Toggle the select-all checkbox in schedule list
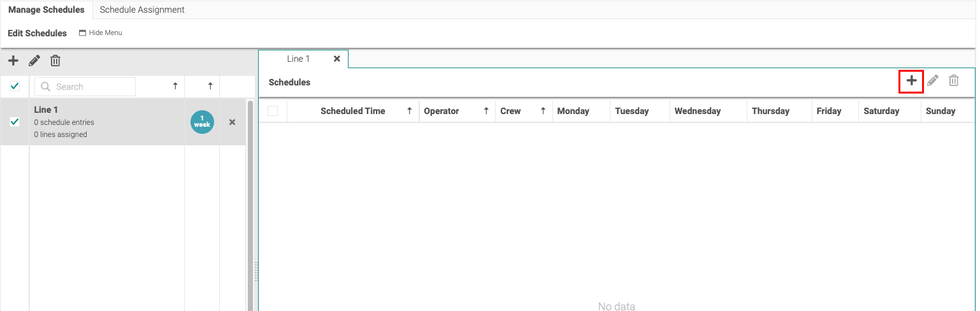The width and height of the screenshot is (980, 311). tap(15, 87)
